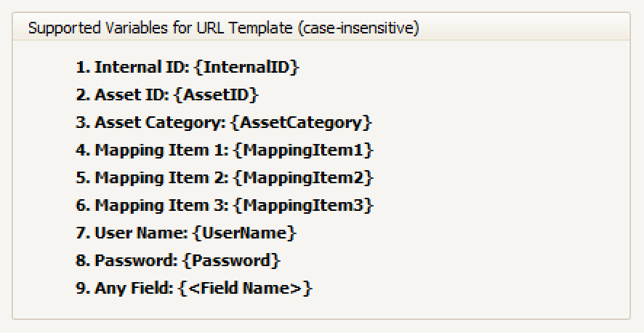The height and width of the screenshot is (333, 644).
Task: Select the {AssetID} variable placeholder
Action: coord(218,95)
